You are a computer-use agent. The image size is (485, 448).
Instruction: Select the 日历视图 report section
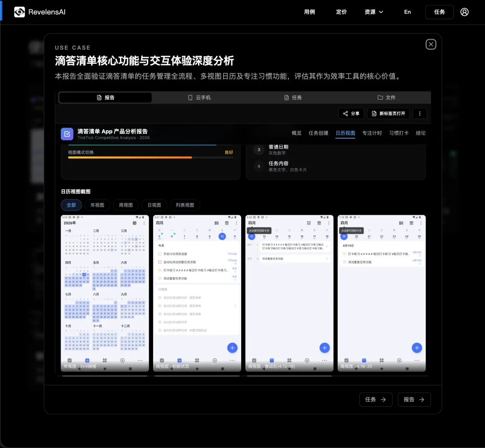point(345,133)
